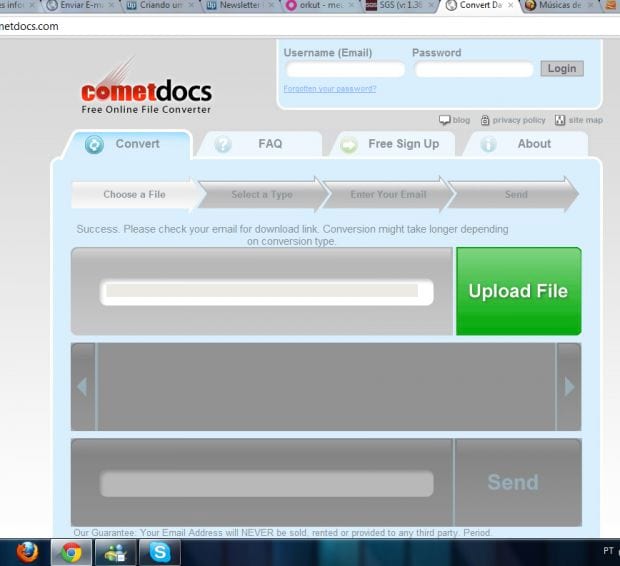The image size is (620, 566).
Task: Click the privacy policy padlock icon
Action: (x=485, y=120)
